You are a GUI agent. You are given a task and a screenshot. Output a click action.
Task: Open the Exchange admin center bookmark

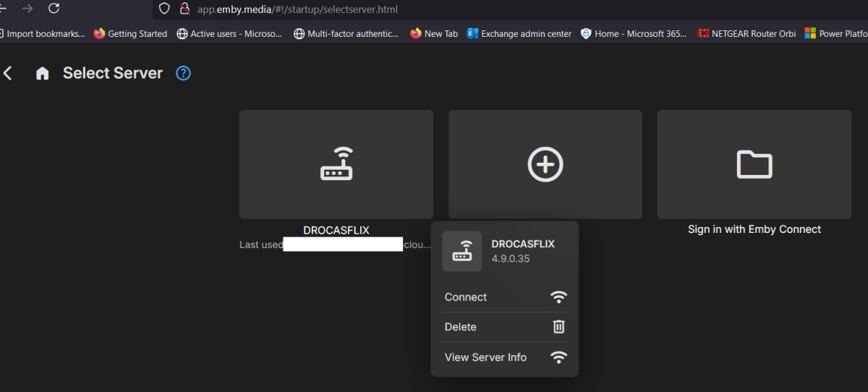pos(519,33)
